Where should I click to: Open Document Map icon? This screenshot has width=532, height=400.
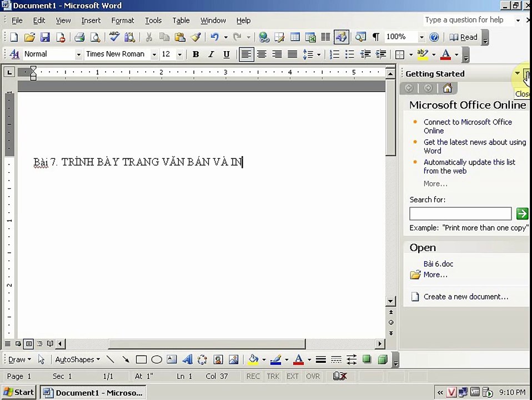(x=360, y=37)
